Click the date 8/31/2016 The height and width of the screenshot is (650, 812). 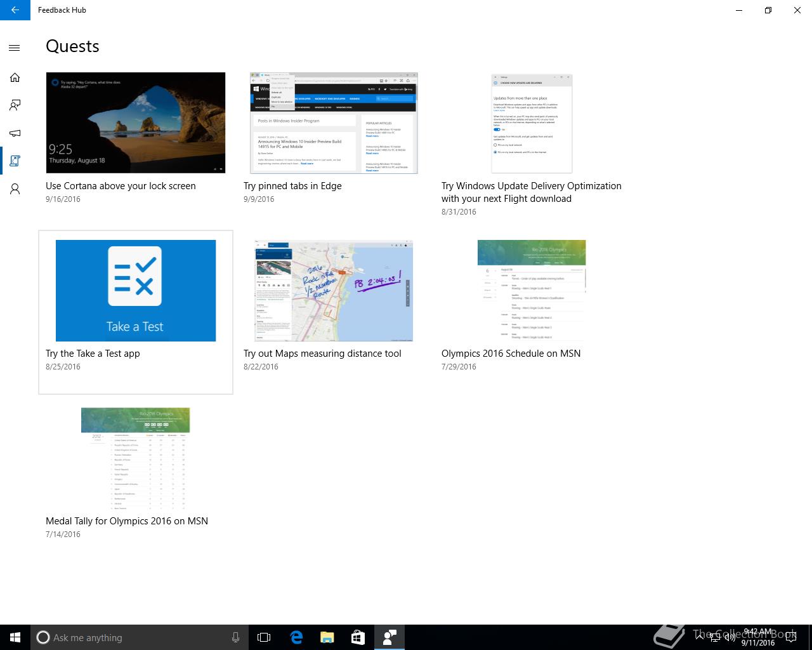[459, 212]
